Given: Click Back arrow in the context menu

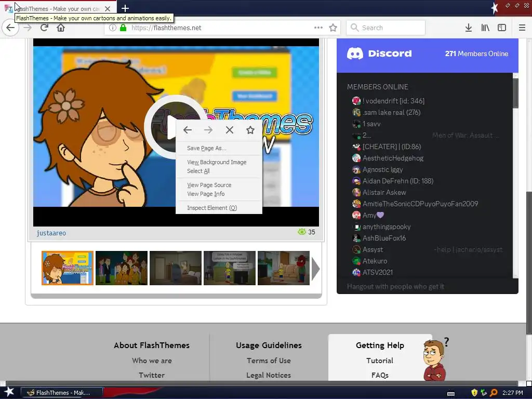Looking at the screenshot, I should click(x=187, y=130).
